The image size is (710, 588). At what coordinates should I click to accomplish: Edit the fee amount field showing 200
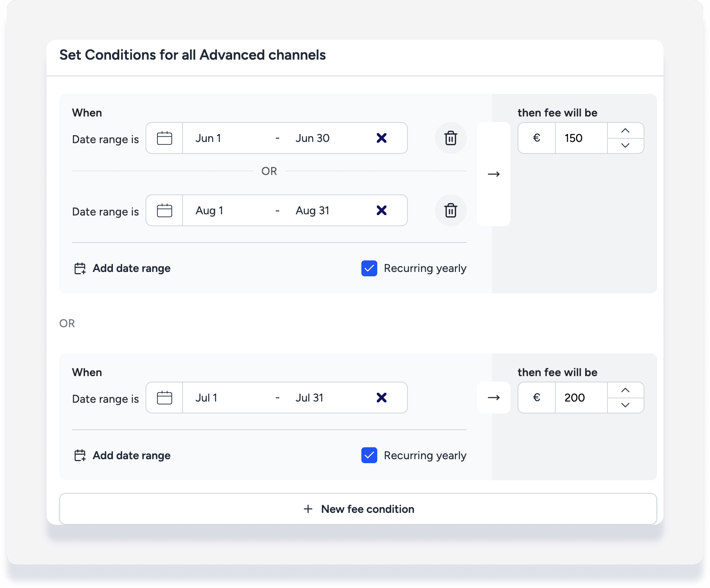(x=580, y=398)
